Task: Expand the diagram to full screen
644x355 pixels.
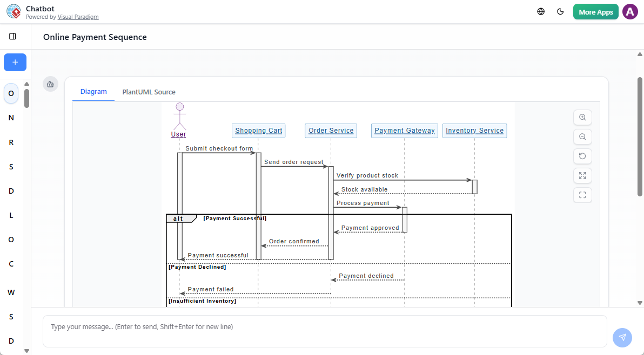Action: (582, 175)
